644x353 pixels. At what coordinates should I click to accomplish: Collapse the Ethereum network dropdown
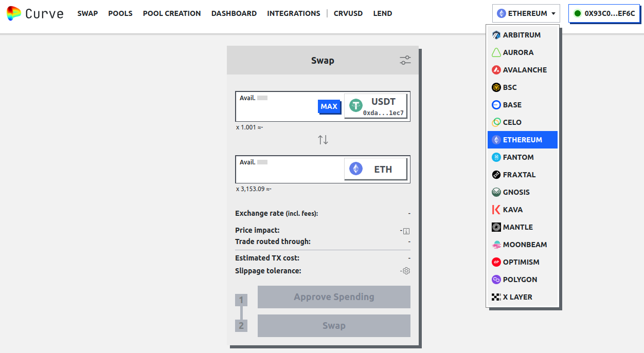(526, 13)
